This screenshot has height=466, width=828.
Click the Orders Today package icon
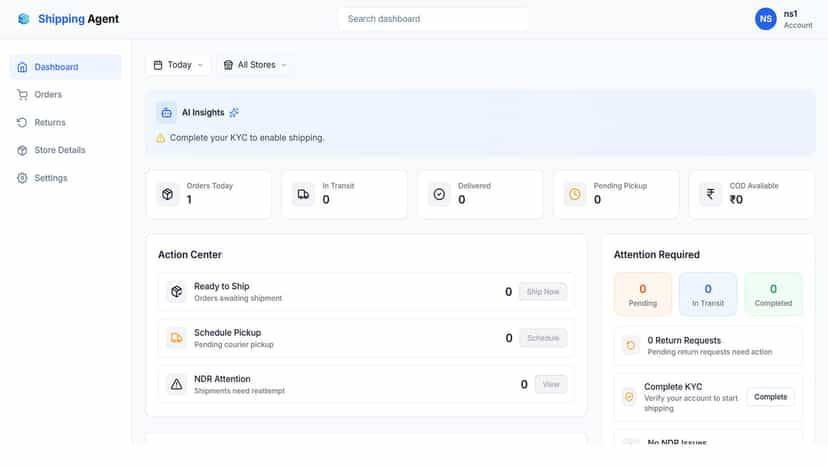(167, 194)
